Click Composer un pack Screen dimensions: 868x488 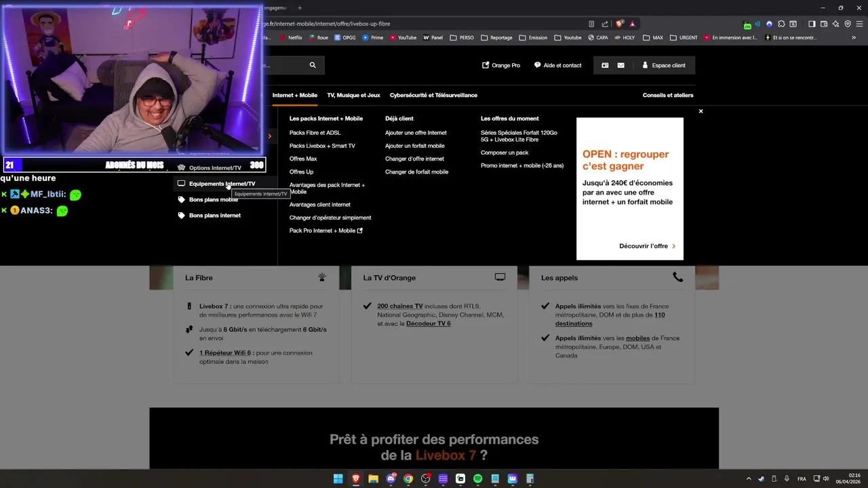(x=505, y=152)
